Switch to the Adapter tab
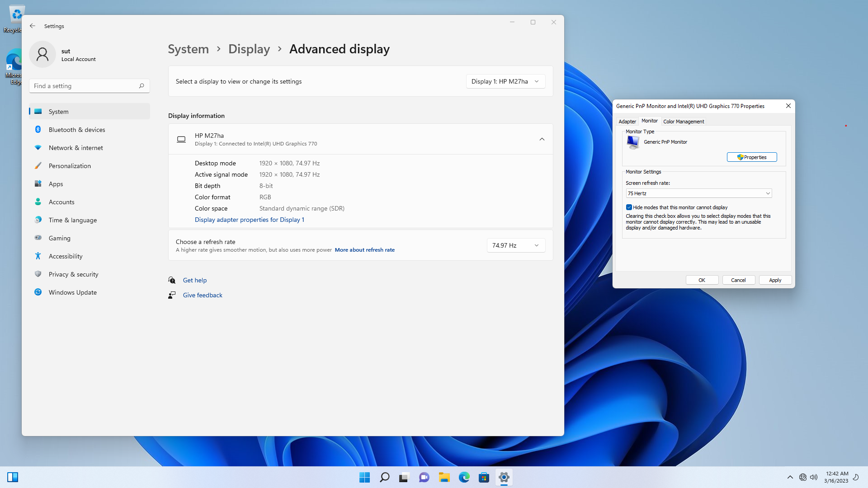Viewport: 868px width, 488px height. (627, 121)
